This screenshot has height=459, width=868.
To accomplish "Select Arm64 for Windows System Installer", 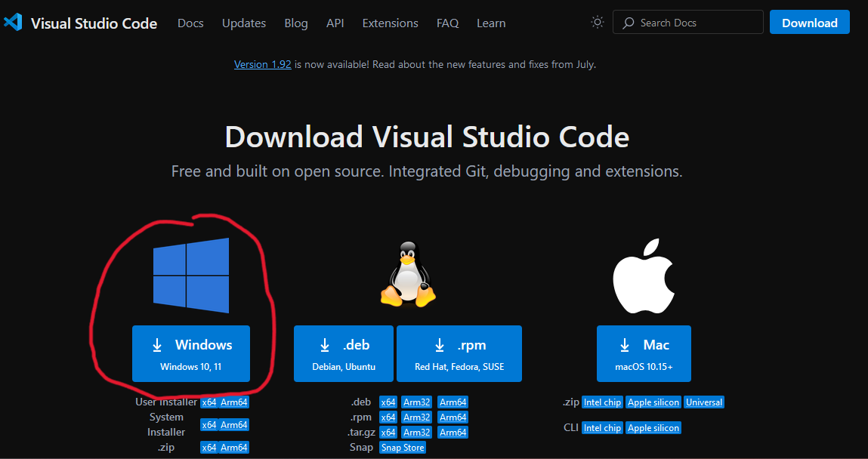I will coord(233,425).
